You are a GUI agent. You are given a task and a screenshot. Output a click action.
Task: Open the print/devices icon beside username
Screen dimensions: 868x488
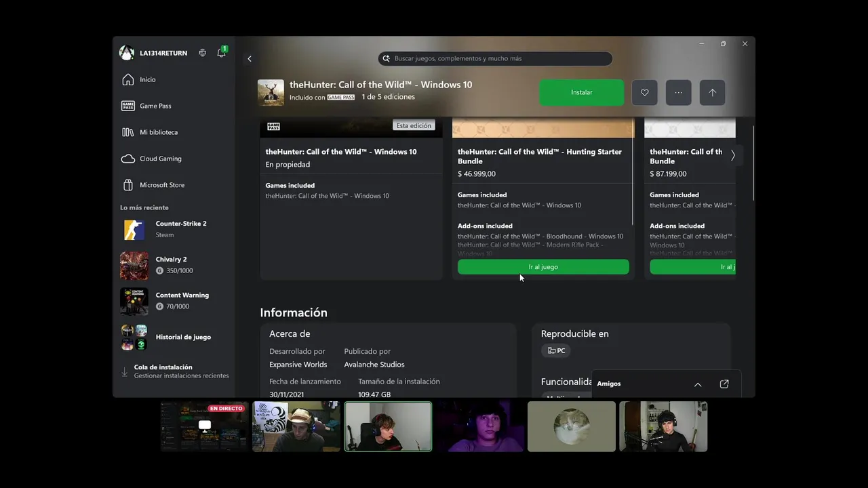(202, 53)
